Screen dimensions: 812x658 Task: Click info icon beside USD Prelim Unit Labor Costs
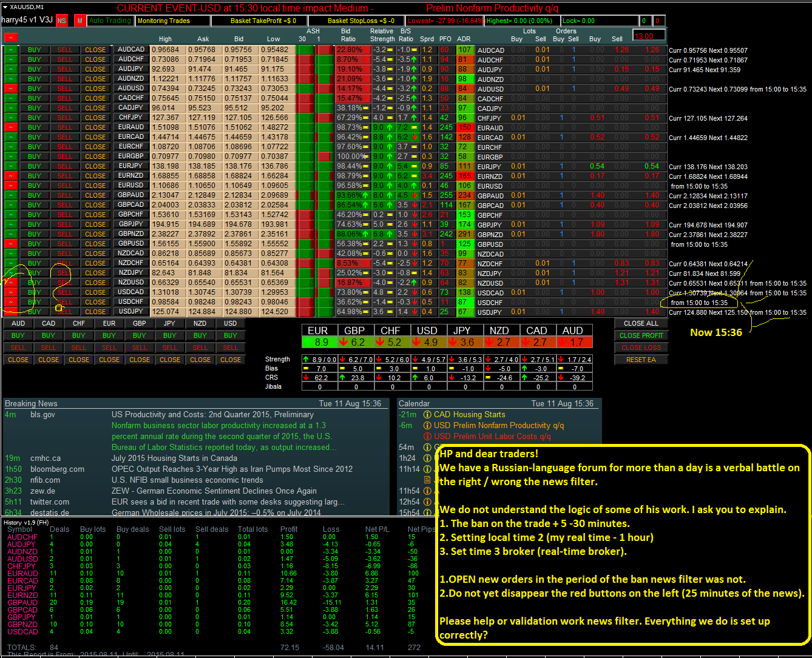427,437
